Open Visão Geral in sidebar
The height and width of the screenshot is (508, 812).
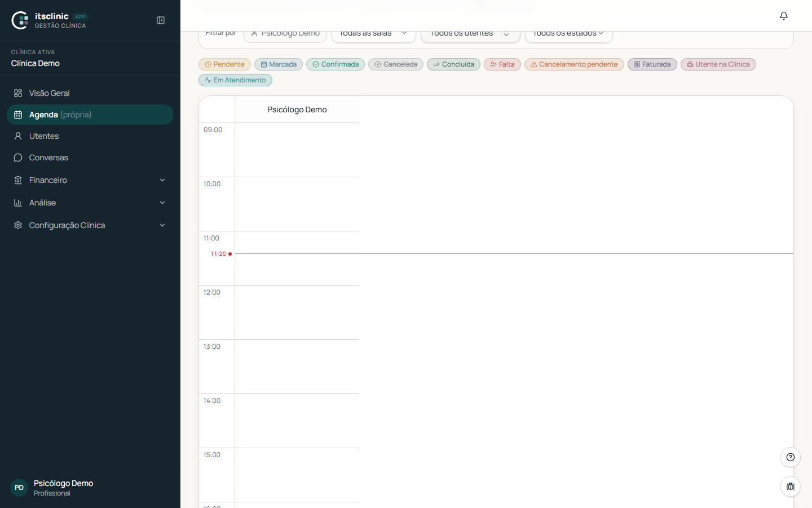[x=90, y=93]
